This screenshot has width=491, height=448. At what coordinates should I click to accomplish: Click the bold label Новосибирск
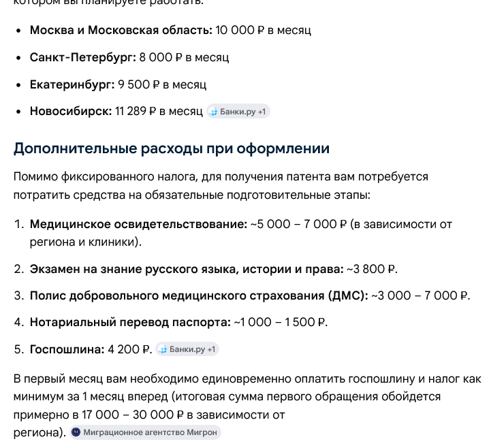coord(71,111)
